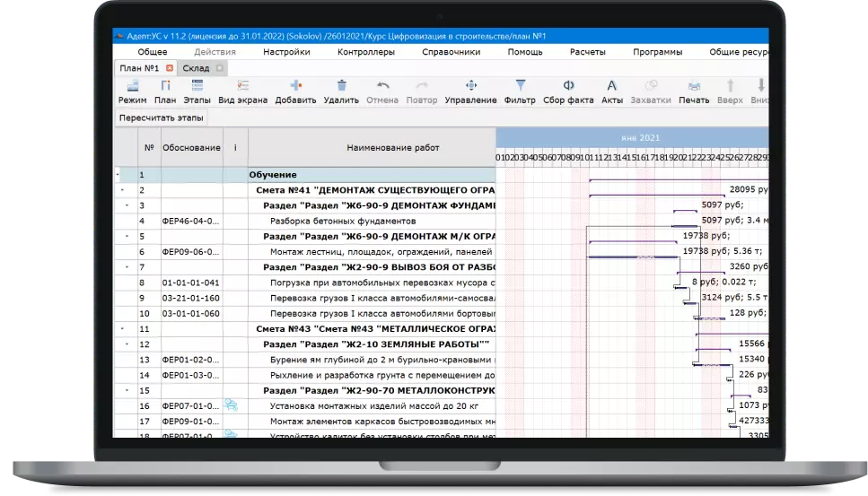Click the Захватки toolbar icon
Screen dimensions: 868x496
tap(651, 86)
